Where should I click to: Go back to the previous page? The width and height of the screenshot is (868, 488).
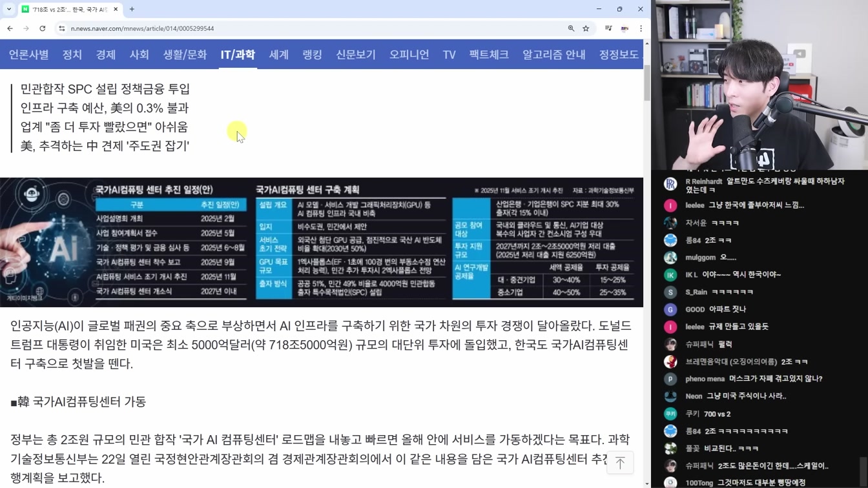click(10, 28)
